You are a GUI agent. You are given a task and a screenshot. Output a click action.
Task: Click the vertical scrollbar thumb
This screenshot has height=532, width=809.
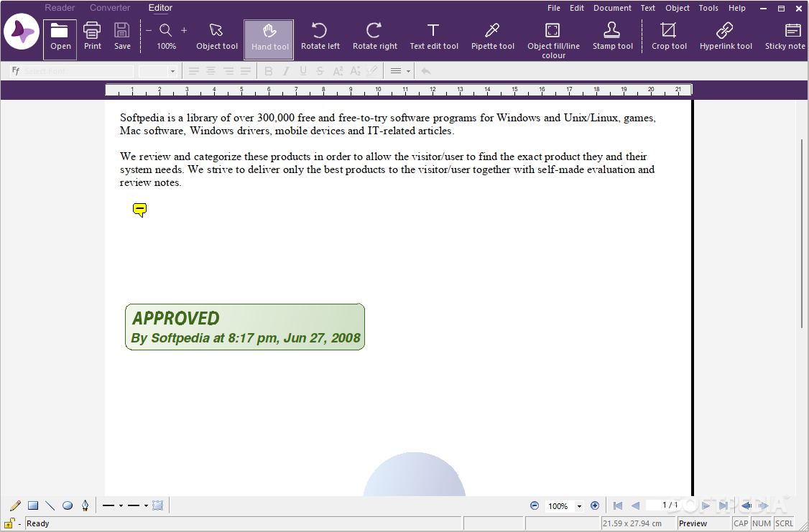(803, 233)
